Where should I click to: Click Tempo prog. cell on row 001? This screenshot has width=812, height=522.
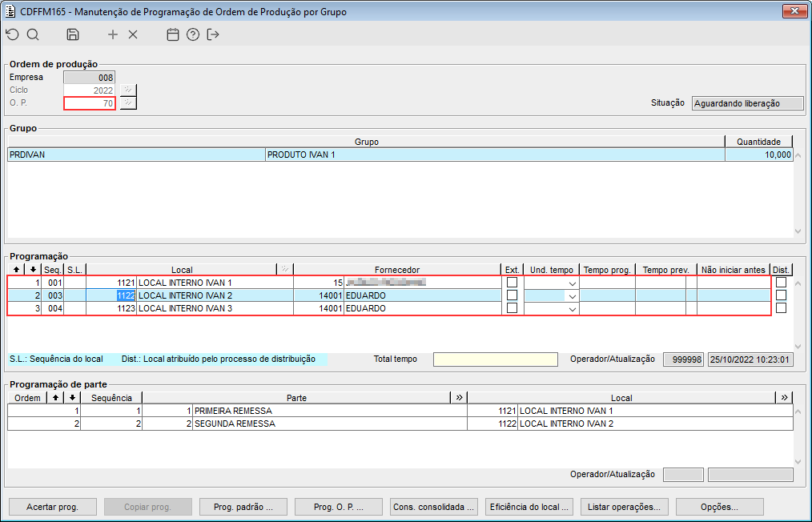[607, 283]
